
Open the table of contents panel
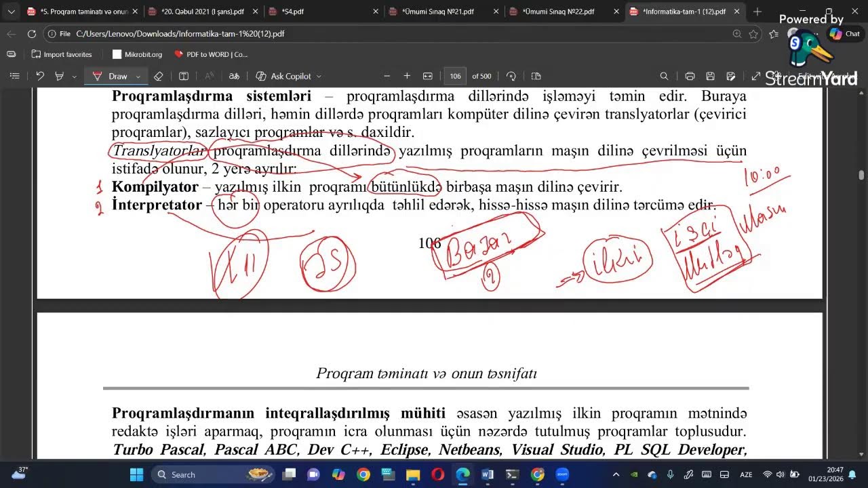pos(14,76)
